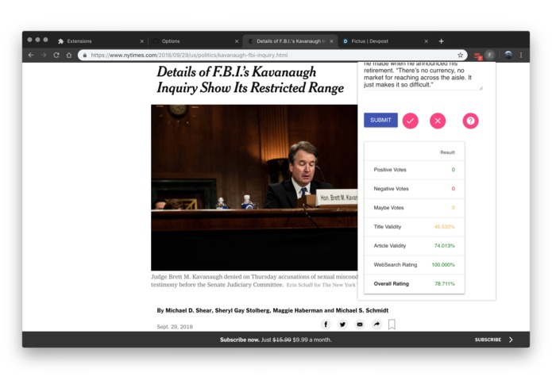Image resolution: width=552 pixels, height=392 pixels.
Task: Click the photo caption text
Action: point(254,281)
